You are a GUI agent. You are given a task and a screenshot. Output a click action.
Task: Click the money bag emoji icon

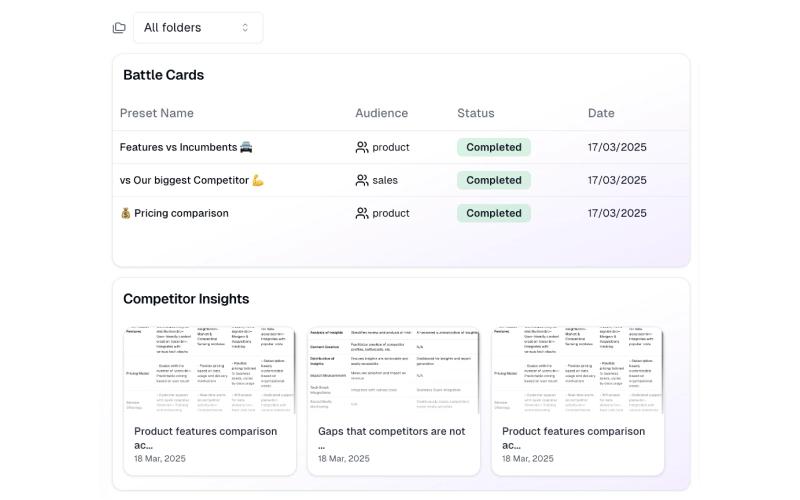coord(126,213)
